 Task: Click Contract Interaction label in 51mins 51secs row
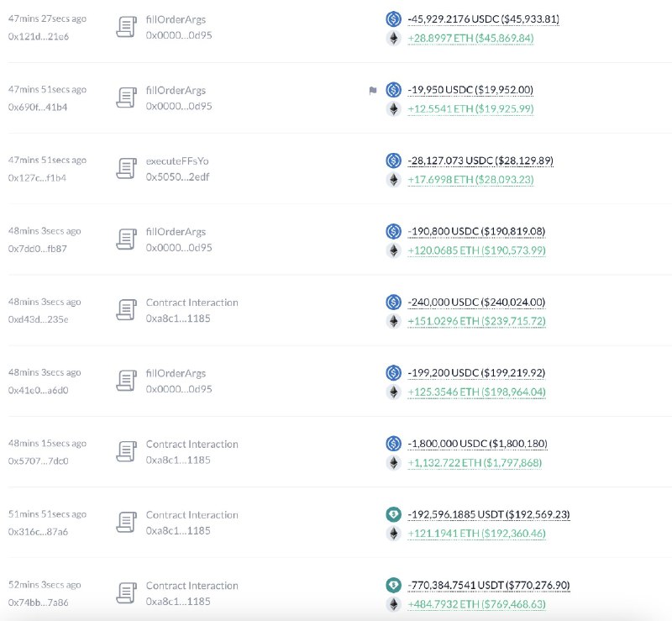(192, 514)
